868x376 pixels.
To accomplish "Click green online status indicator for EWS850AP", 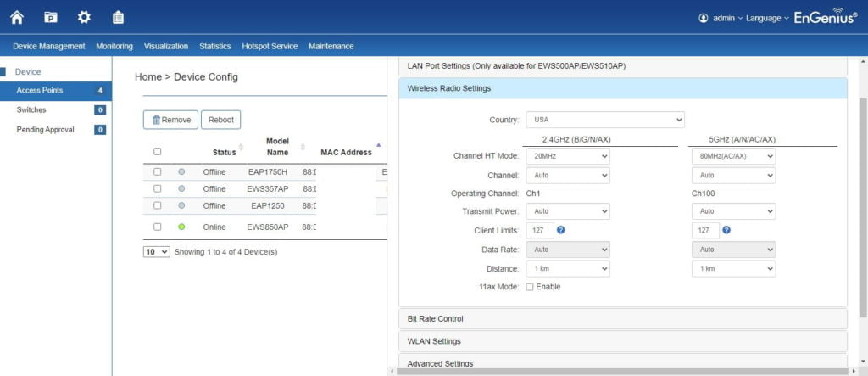I will tap(181, 227).
